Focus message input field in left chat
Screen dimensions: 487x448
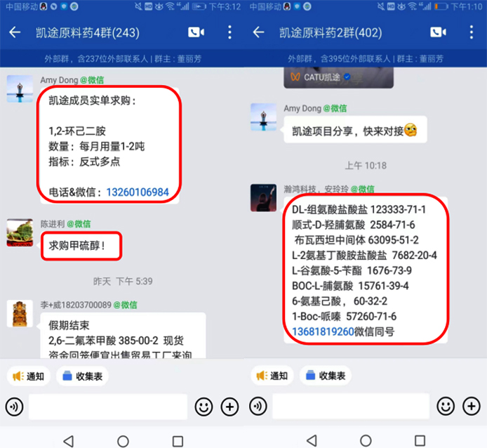pyautogui.click(x=108, y=407)
